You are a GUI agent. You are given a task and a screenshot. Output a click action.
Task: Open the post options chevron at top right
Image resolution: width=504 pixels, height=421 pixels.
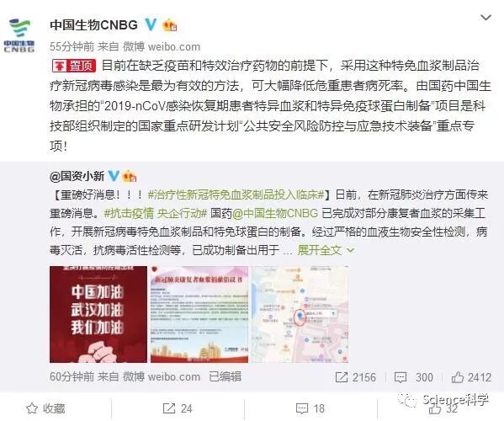(485, 18)
